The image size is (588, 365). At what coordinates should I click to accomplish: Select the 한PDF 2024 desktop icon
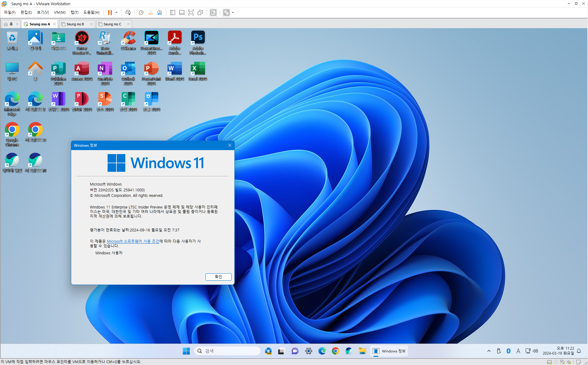[82, 102]
